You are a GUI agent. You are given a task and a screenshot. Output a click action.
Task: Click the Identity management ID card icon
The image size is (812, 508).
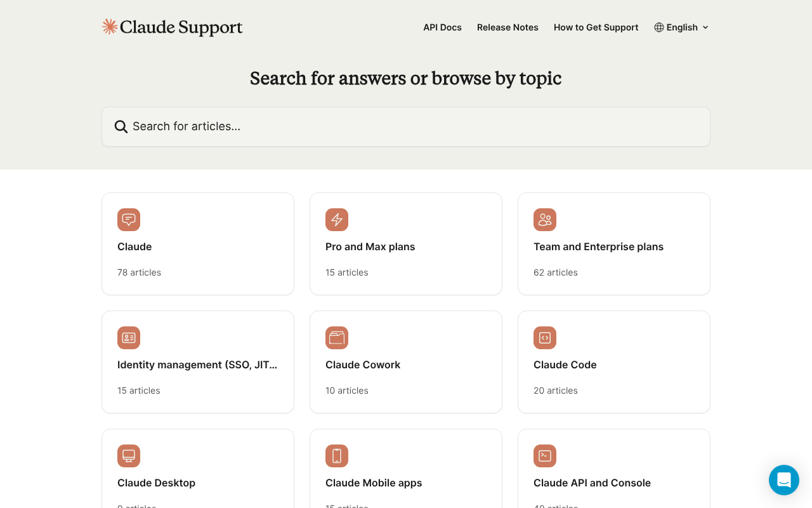click(129, 338)
